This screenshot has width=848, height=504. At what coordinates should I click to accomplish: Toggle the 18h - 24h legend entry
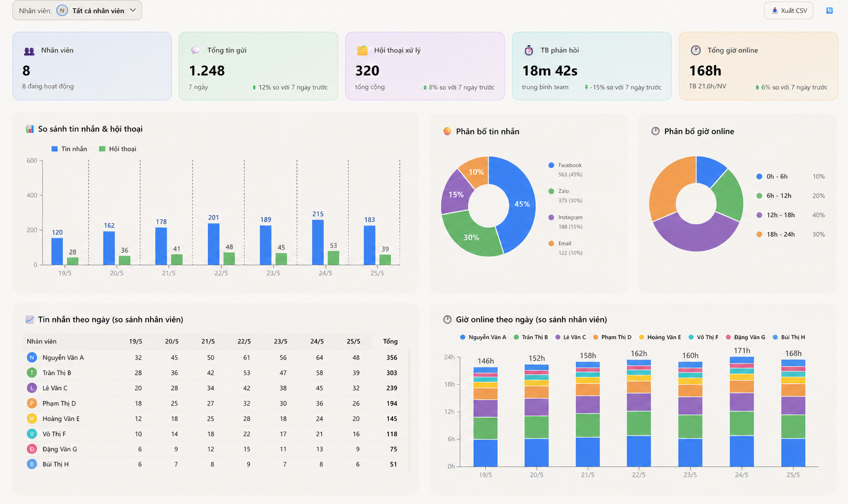pyautogui.click(x=790, y=235)
